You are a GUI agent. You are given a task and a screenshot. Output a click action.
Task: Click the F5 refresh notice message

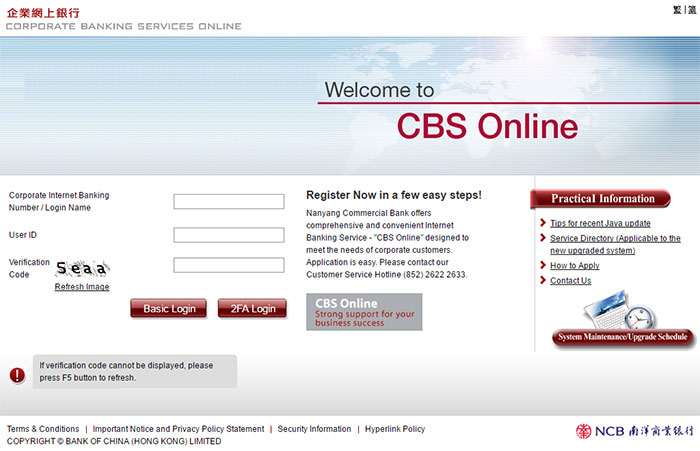click(135, 372)
